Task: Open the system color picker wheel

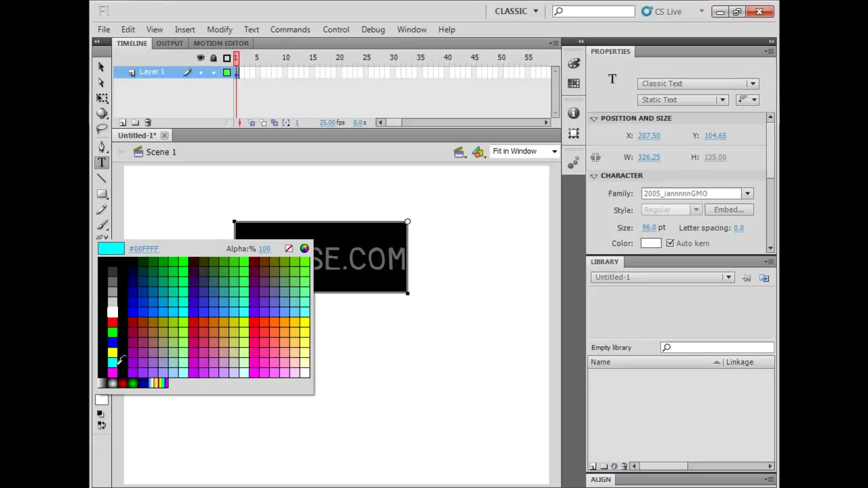Action: pyautogui.click(x=304, y=249)
